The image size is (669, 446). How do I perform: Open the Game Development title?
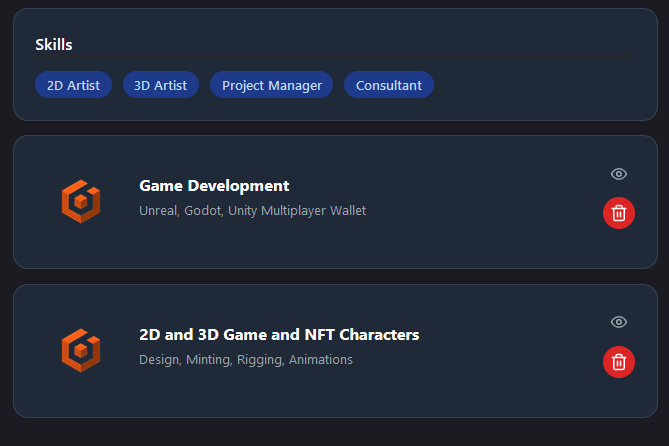pos(214,186)
